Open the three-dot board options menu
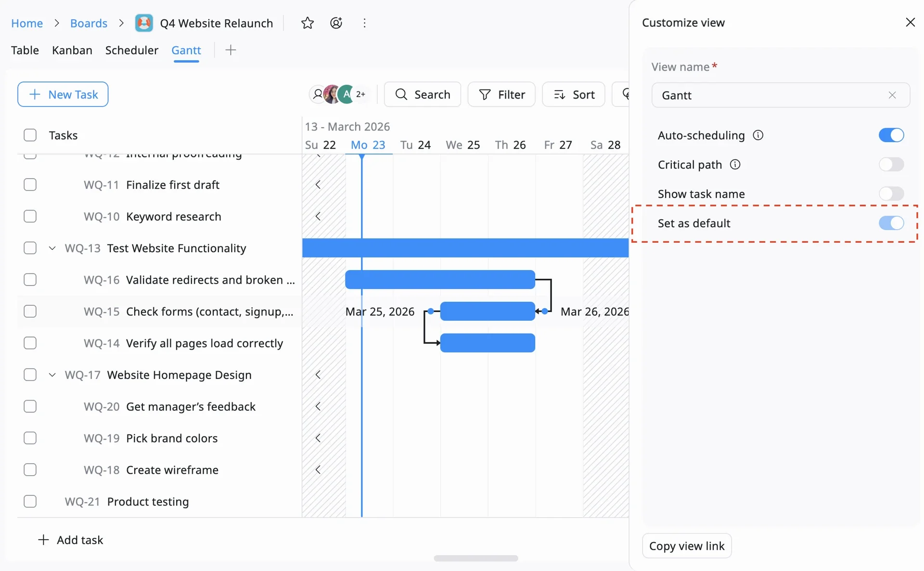 point(364,23)
